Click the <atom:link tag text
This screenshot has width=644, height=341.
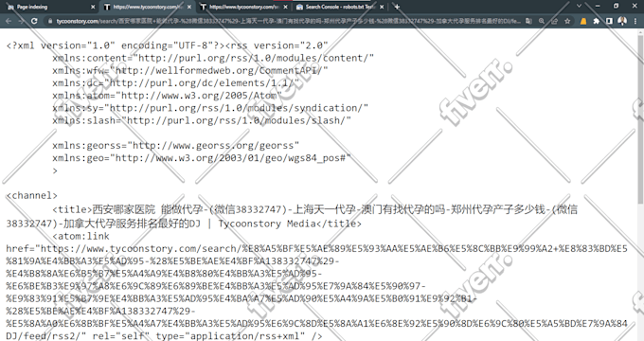[x=80, y=236]
